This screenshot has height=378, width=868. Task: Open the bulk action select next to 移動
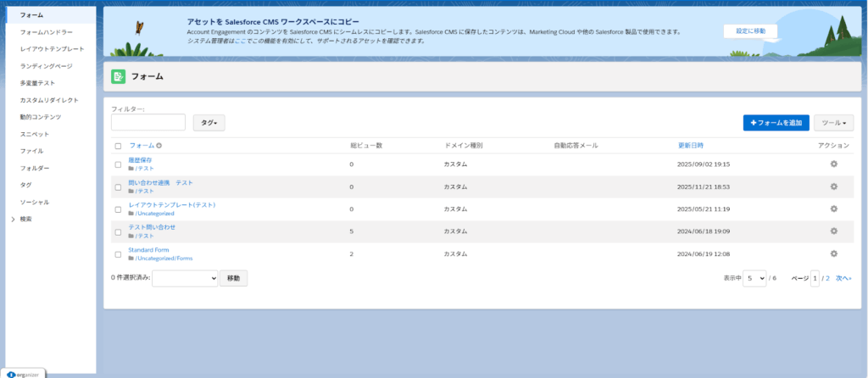(185, 278)
